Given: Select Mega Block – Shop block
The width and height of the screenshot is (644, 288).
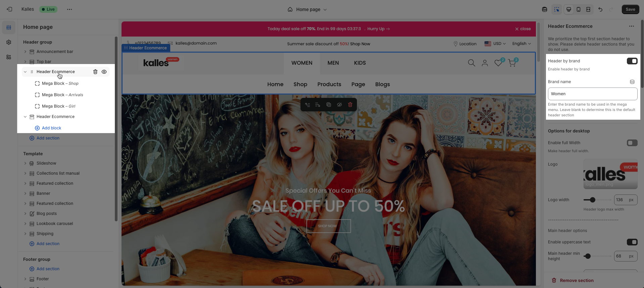Looking at the screenshot, I should [60, 83].
